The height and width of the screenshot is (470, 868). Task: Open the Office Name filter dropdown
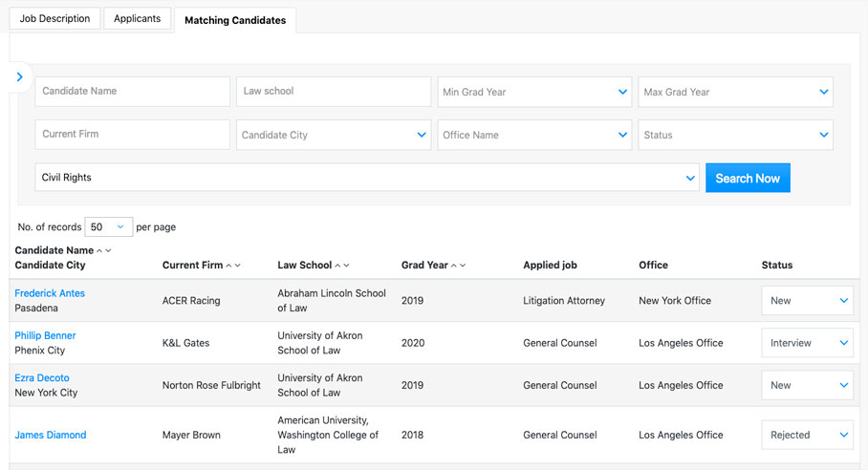pyautogui.click(x=533, y=135)
